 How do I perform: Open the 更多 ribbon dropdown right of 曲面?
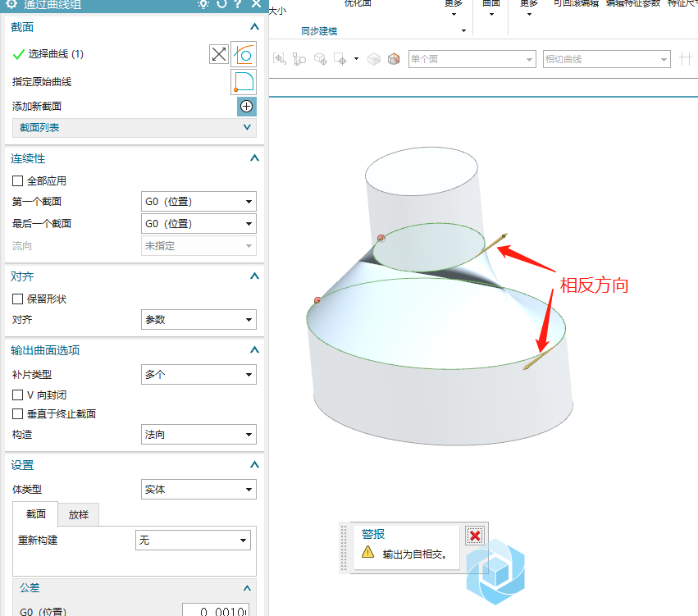[x=529, y=8]
